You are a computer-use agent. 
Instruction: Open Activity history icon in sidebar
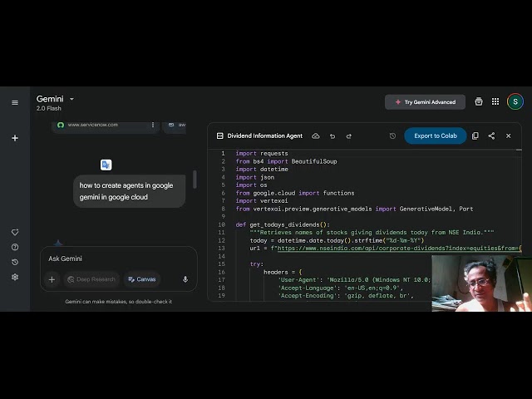coord(15,263)
